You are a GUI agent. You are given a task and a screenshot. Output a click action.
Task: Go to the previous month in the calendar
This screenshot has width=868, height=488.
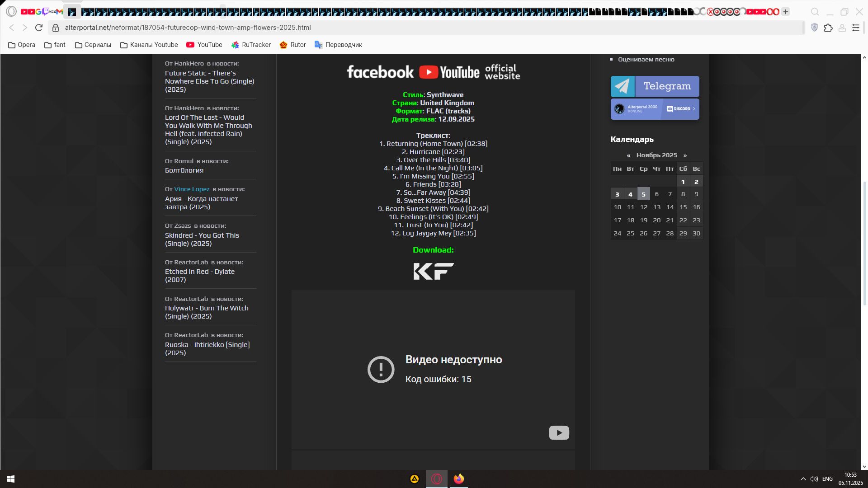point(628,155)
